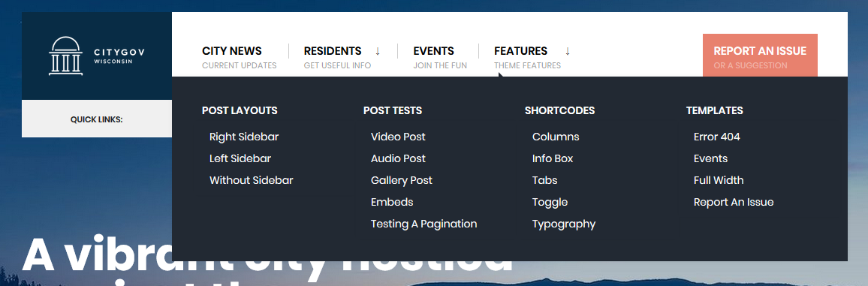Screen dimensions: 868x286
Task: Collapse the Features dropdown arrow
Action: 568,52
